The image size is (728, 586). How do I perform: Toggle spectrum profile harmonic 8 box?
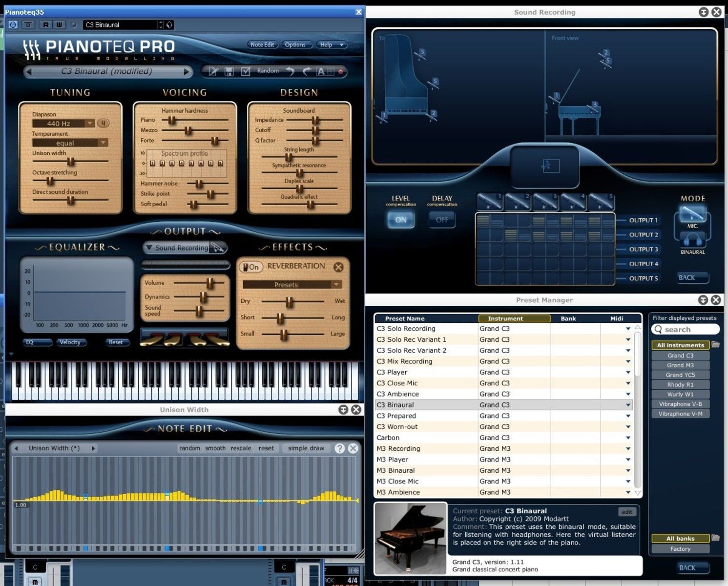point(220,164)
